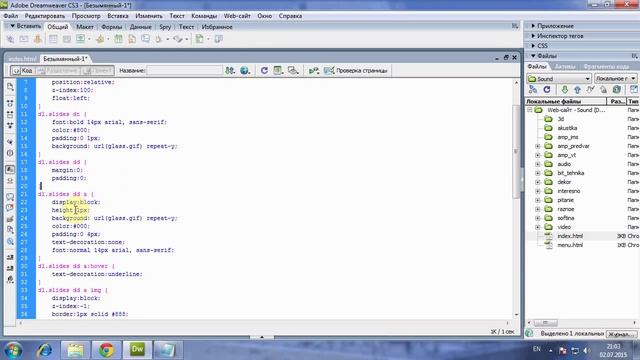Format Source Code icon at toolbar bottom
This screenshot has width=640, height=360.
click(x=10, y=280)
